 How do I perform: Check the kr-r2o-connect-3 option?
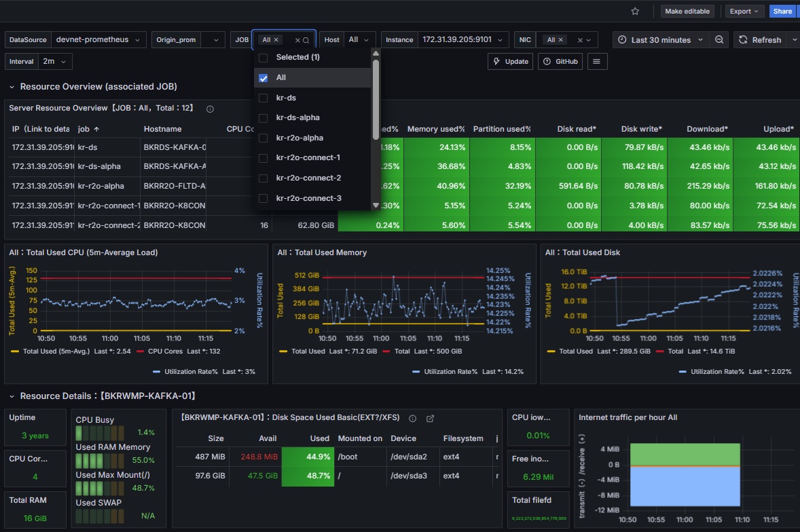pyautogui.click(x=263, y=198)
